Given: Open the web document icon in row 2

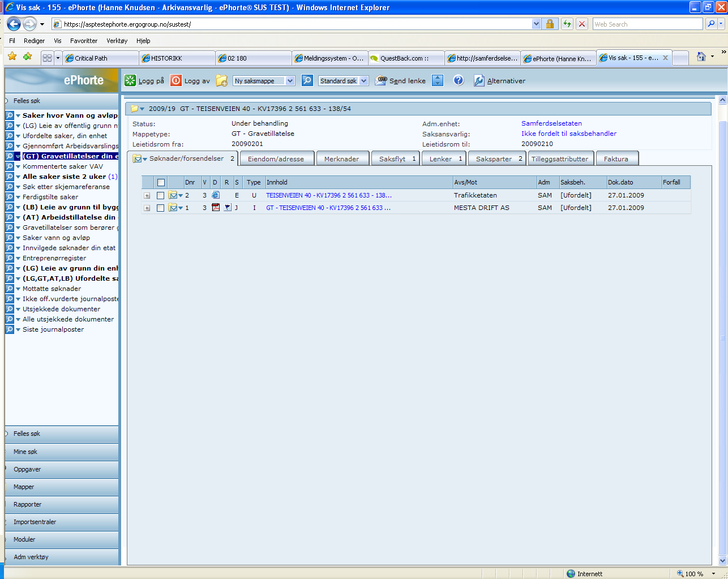Looking at the screenshot, I should pos(215,195).
